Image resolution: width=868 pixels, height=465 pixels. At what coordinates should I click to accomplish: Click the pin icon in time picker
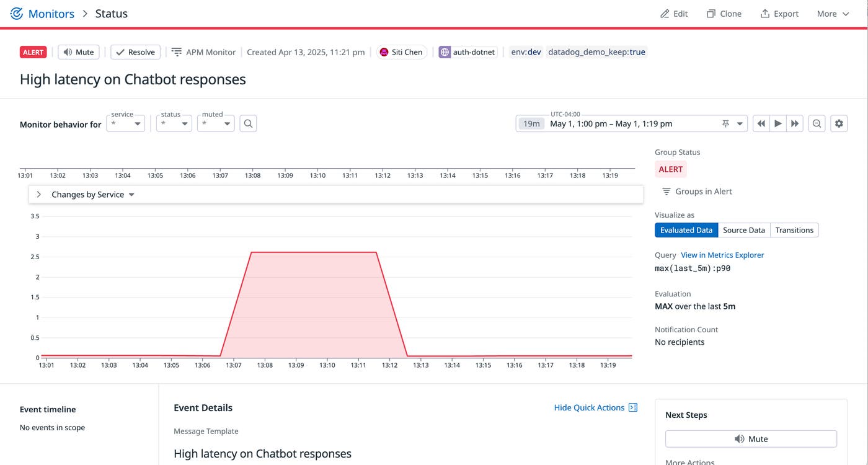725,124
